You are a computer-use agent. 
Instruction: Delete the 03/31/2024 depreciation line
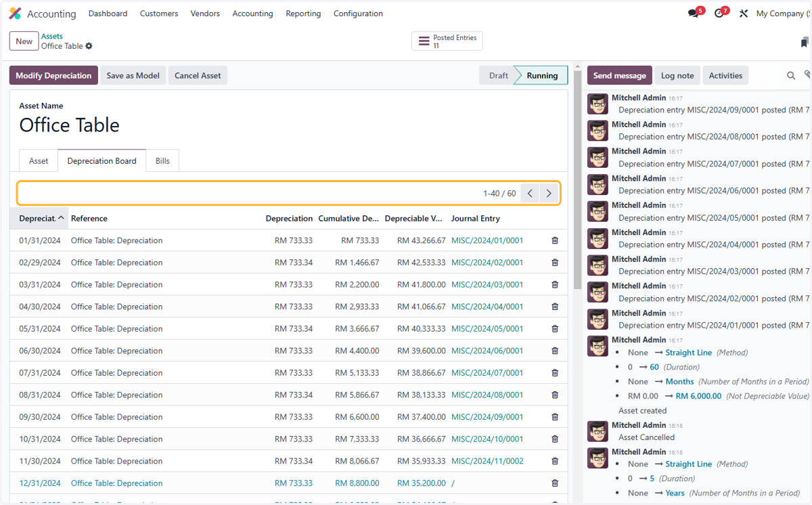point(555,284)
